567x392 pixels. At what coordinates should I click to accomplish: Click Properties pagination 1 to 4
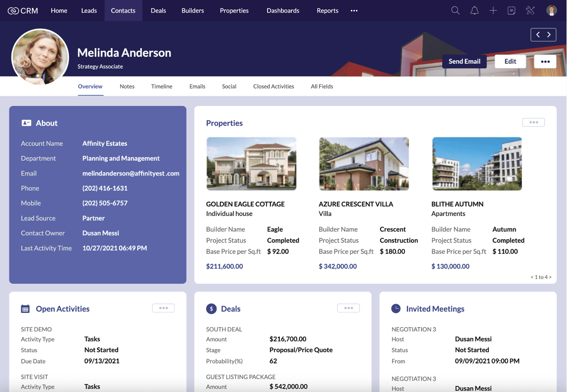click(541, 277)
